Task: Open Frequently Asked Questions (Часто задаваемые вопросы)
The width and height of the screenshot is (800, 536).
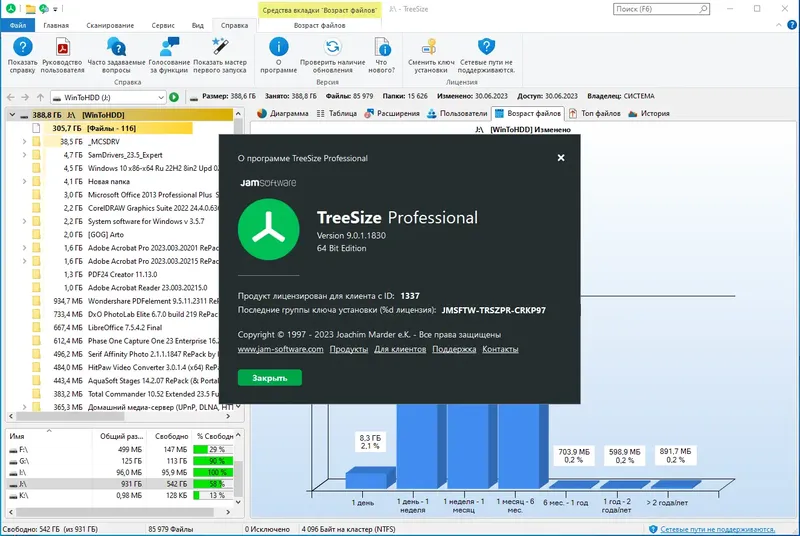Action: click(x=116, y=47)
